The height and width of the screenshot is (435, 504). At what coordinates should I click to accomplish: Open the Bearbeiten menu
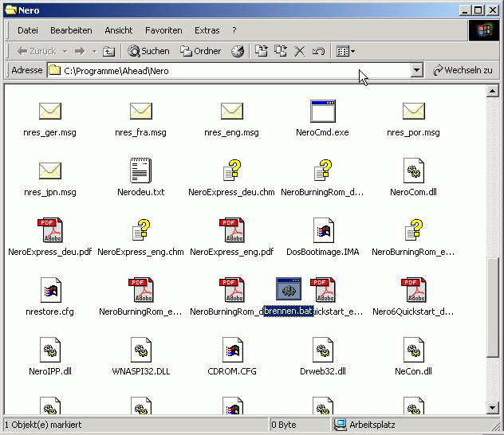coord(71,30)
